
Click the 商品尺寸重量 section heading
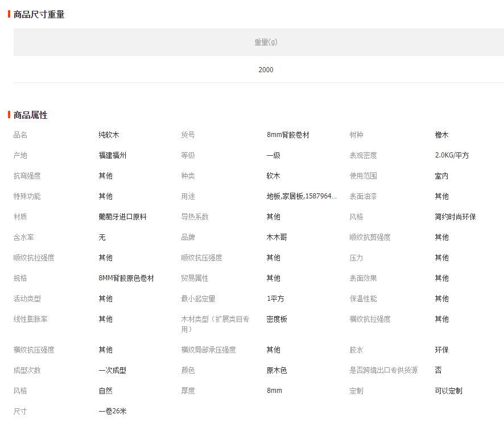39,14
